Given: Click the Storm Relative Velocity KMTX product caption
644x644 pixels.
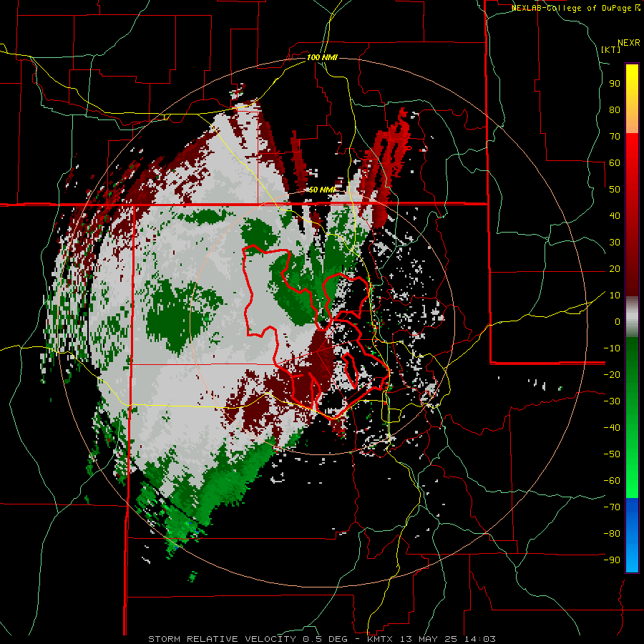Looking at the screenshot, I should point(322,639).
